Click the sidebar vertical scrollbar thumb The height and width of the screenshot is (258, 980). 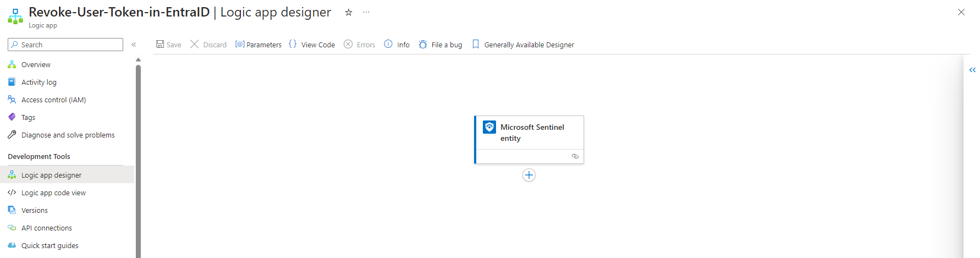138,161
